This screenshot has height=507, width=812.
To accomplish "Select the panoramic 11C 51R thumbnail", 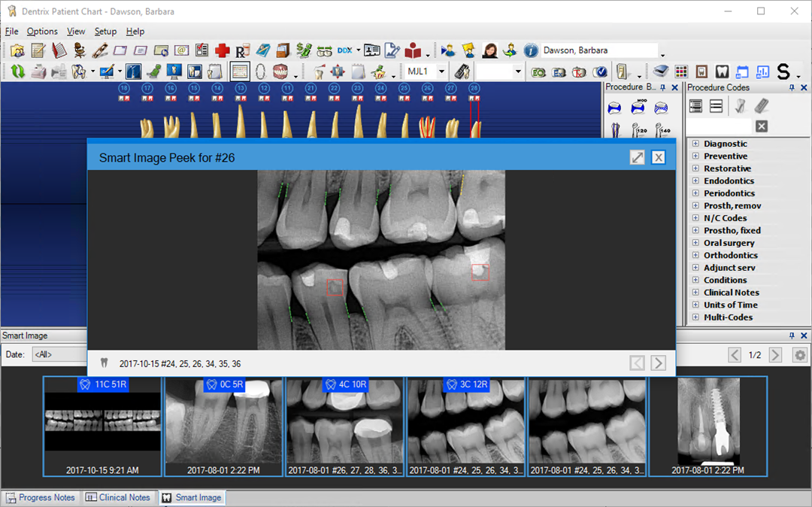I will [102, 425].
